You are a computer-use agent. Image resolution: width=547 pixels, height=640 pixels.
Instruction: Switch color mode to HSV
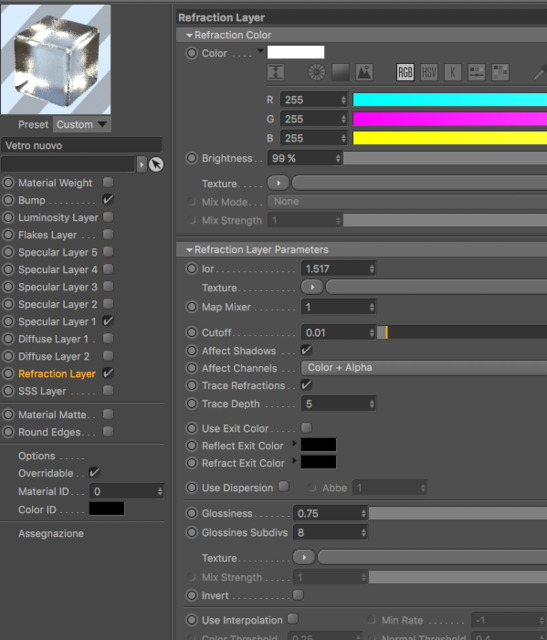429,72
